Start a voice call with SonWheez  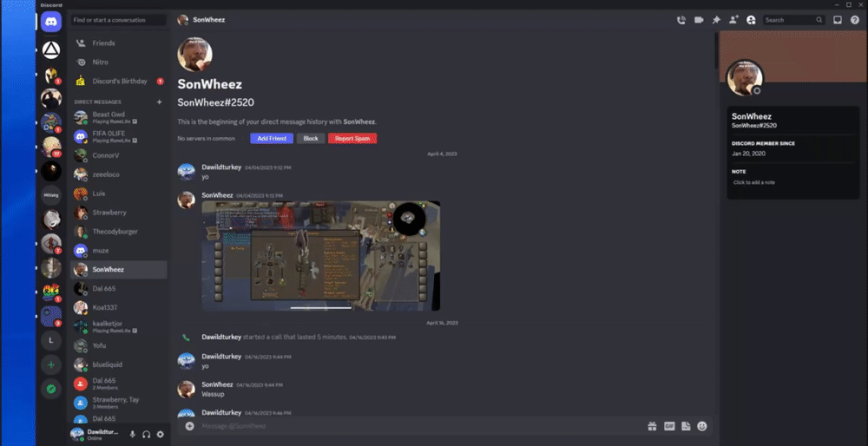tap(681, 20)
